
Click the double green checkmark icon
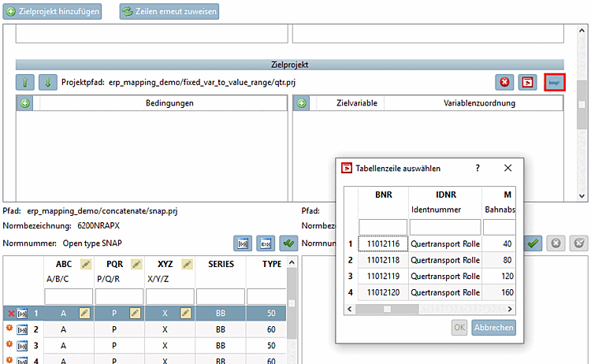pyautogui.click(x=288, y=243)
